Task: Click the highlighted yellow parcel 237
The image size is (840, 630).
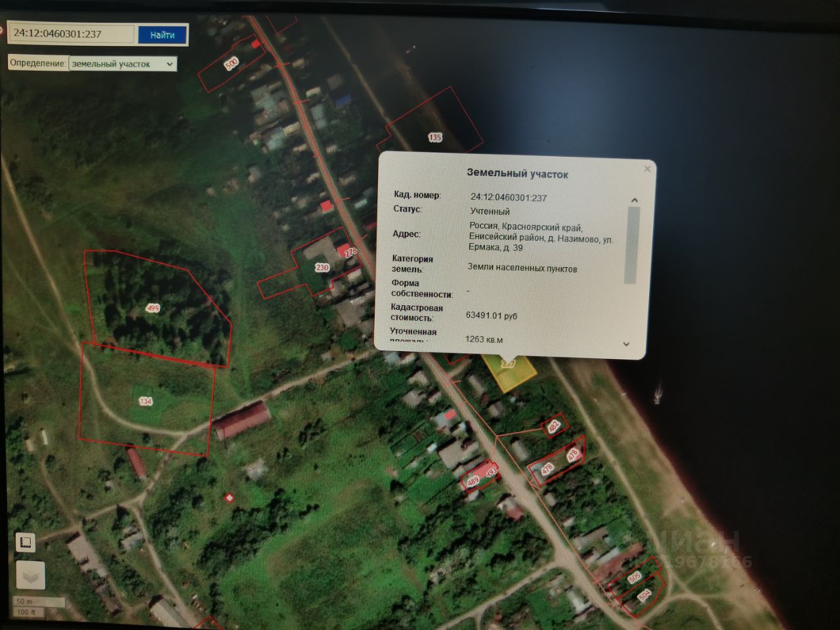Action: (510, 372)
